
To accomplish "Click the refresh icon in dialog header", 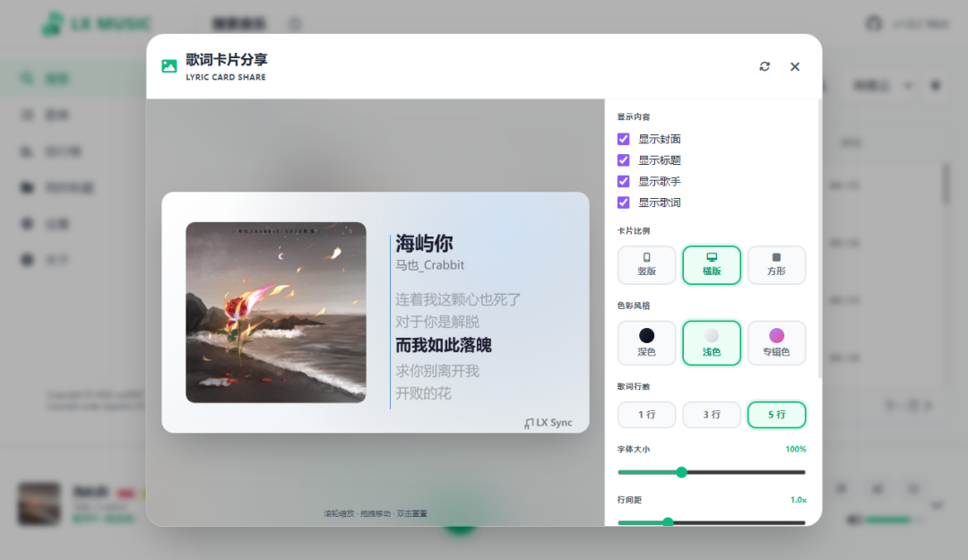I will [765, 66].
